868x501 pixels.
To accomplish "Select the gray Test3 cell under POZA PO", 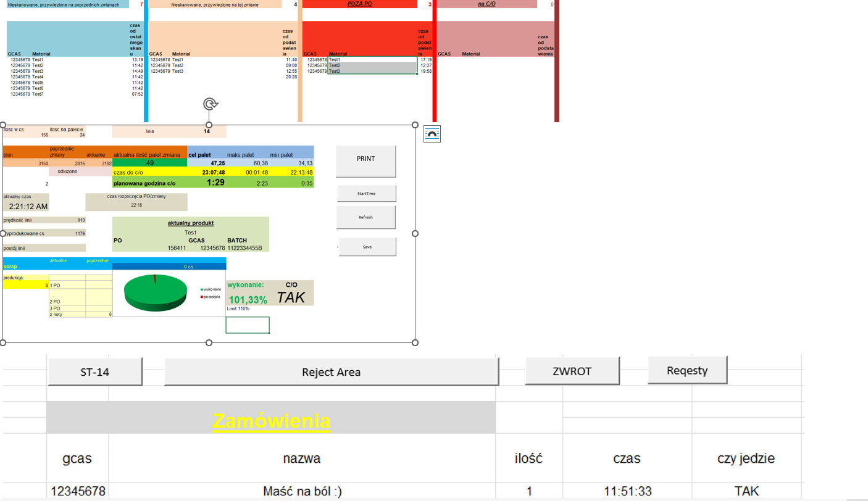I will [372, 71].
